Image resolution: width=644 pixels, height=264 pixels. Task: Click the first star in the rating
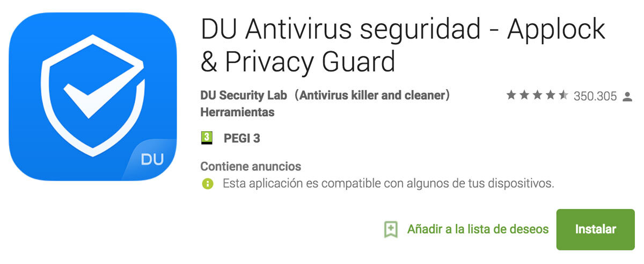point(511,96)
